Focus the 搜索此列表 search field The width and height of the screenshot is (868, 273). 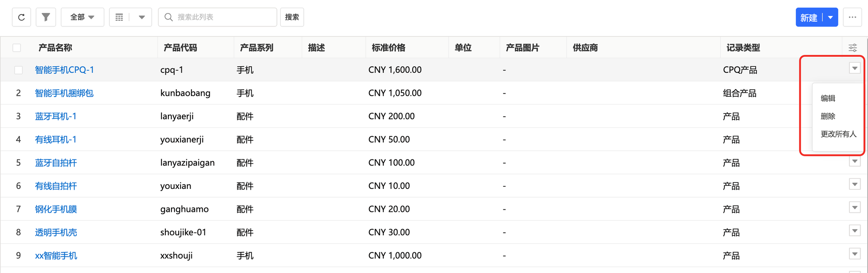click(x=224, y=17)
